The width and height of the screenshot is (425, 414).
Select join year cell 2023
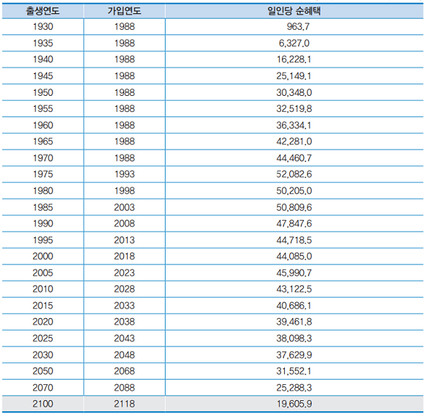click(124, 273)
